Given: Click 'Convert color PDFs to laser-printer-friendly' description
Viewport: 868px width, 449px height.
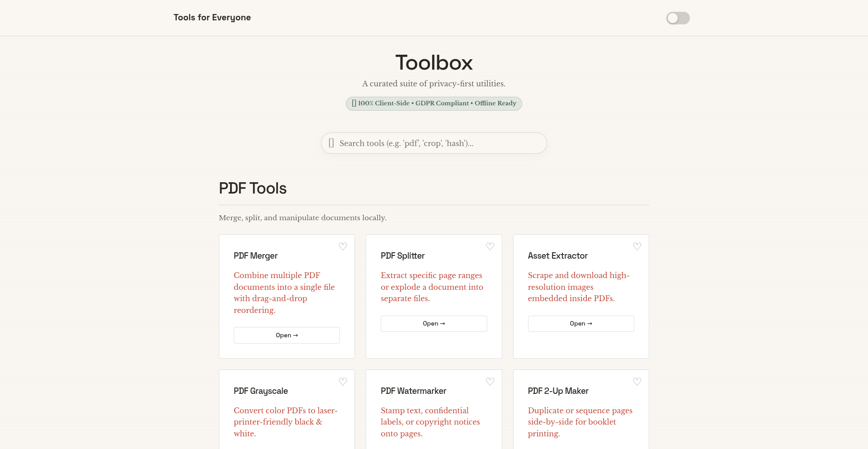Looking at the screenshot, I should [286, 422].
